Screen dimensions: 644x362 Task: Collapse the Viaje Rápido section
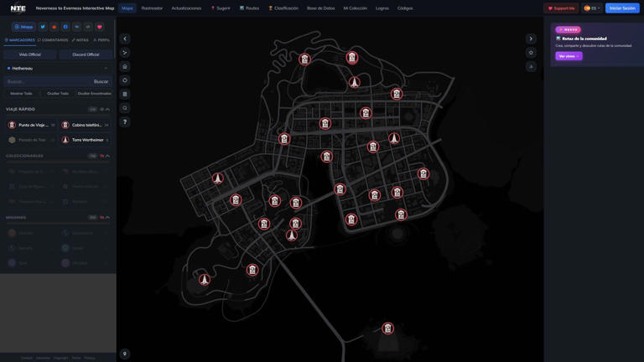[107, 110]
